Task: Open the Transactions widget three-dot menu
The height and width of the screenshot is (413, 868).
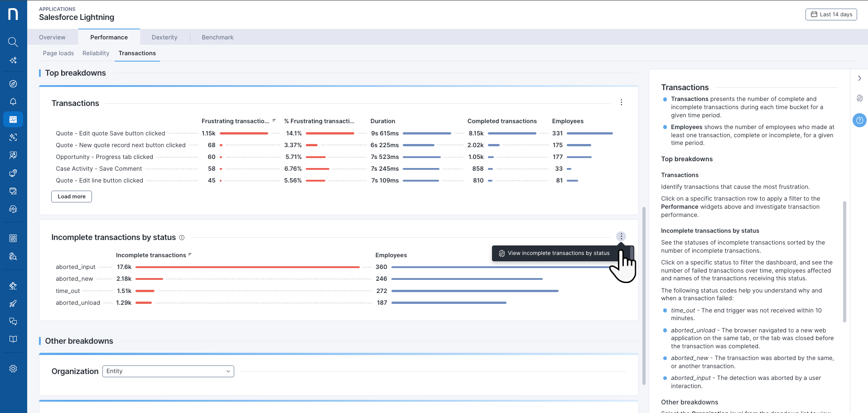Action: (x=621, y=103)
